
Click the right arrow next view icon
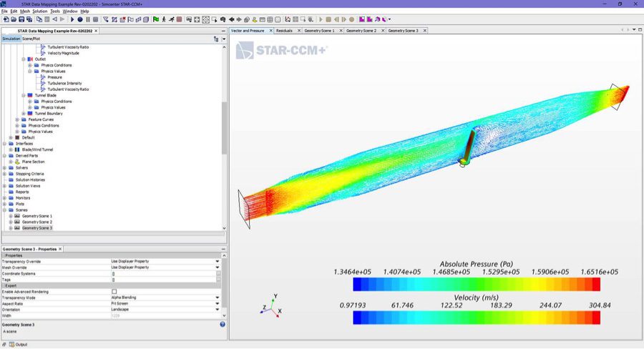[x=239, y=19]
